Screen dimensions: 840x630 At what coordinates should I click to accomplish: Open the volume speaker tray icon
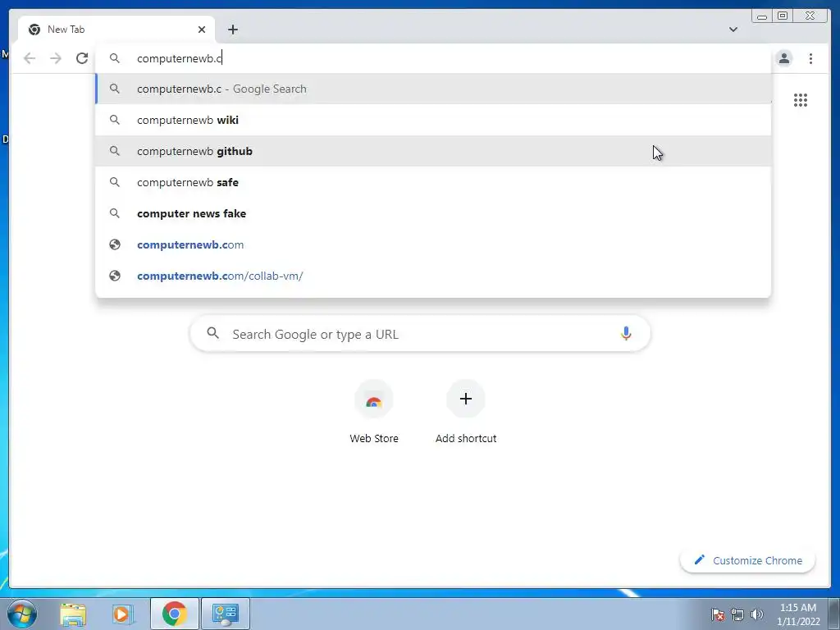point(757,614)
